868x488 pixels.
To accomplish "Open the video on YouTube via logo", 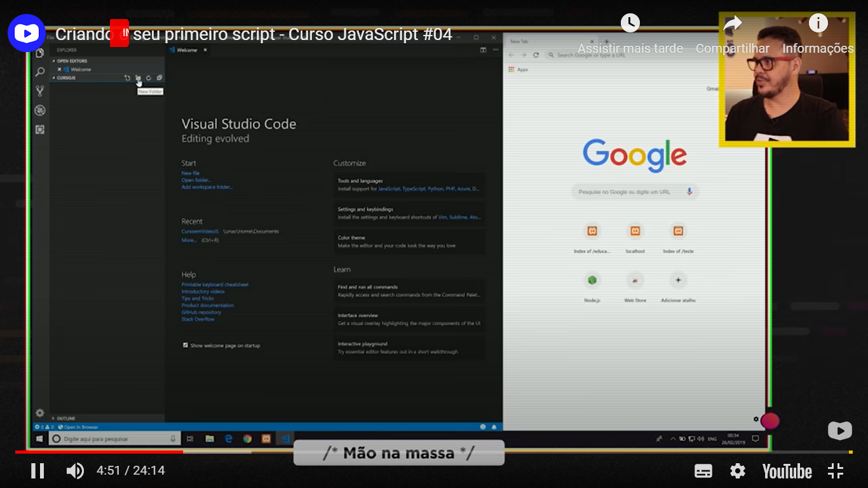I will pos(787,471).
